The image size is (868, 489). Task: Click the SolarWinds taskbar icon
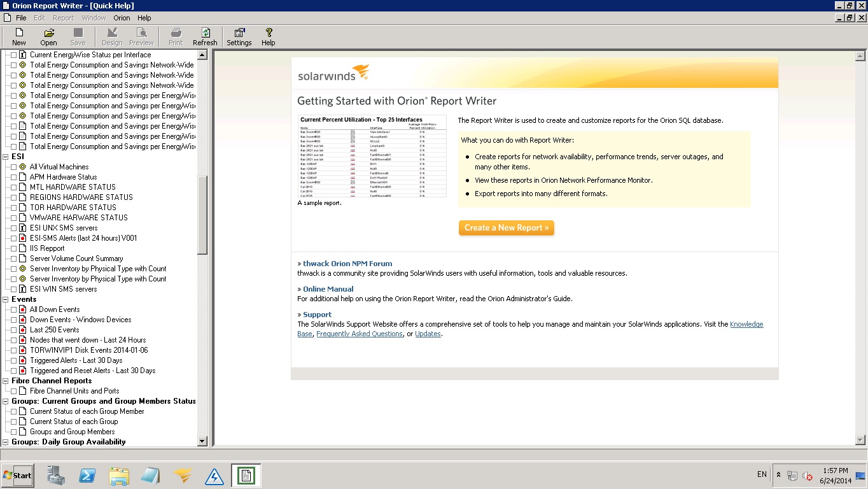(183, 476)
